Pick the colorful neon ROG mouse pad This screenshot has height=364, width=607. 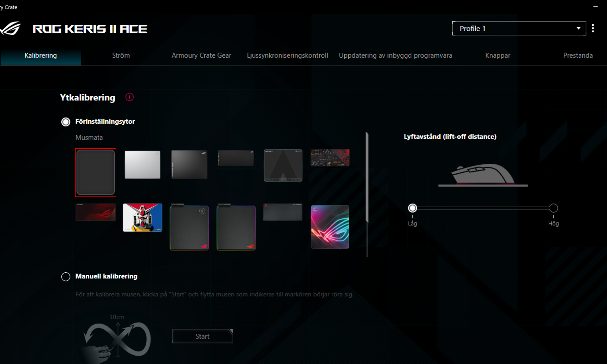click(x=330, y=227)
